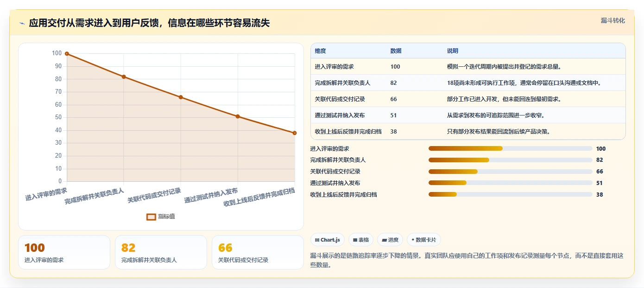Click the table value 82
This screenshot has width=644, height=288.
click(393, 83)
